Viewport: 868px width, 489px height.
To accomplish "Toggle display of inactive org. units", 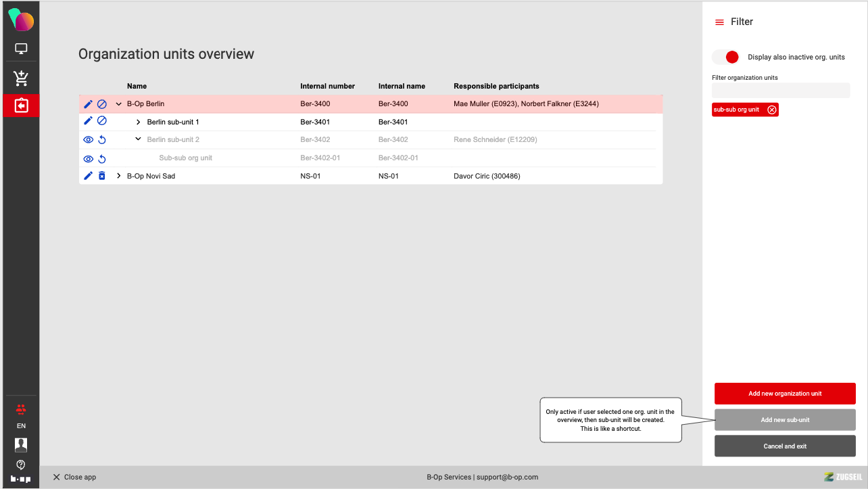I will click(726, 57).
